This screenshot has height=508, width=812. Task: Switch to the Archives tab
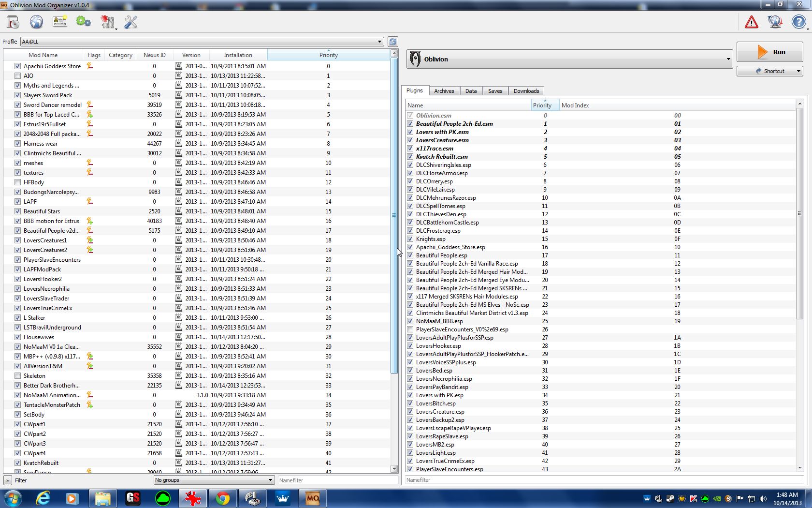444,91
